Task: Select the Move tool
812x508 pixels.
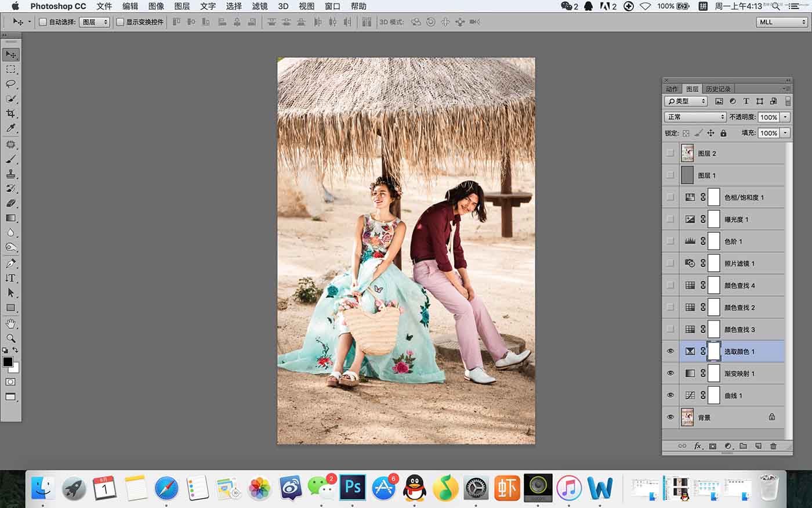Action: tap(11, 54)
